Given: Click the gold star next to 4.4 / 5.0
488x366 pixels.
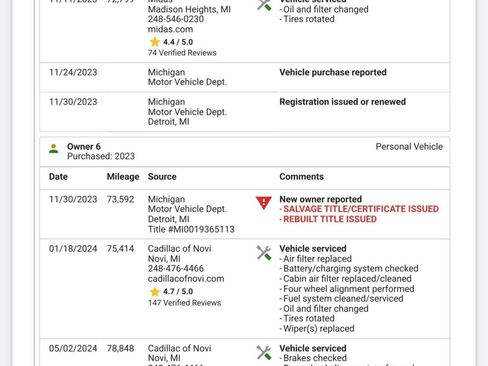Looking at the screenshot, I should coord(155,42).
